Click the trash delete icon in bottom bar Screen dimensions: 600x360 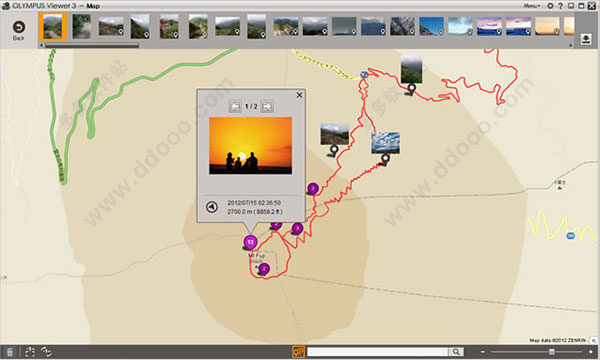pyautogui.click(x=10, y=352)
